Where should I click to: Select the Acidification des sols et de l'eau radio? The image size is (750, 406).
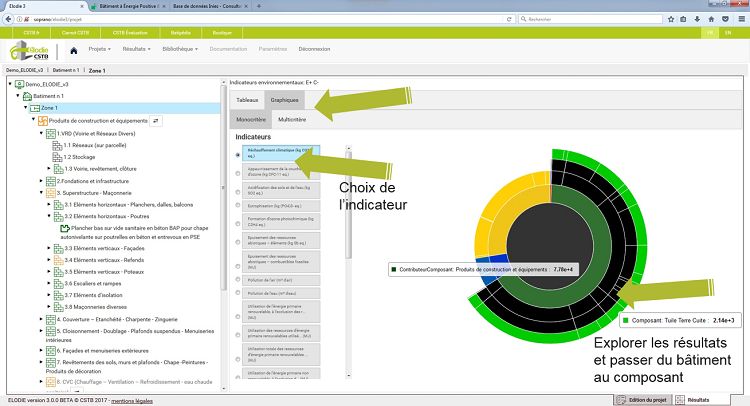point(238,192)
